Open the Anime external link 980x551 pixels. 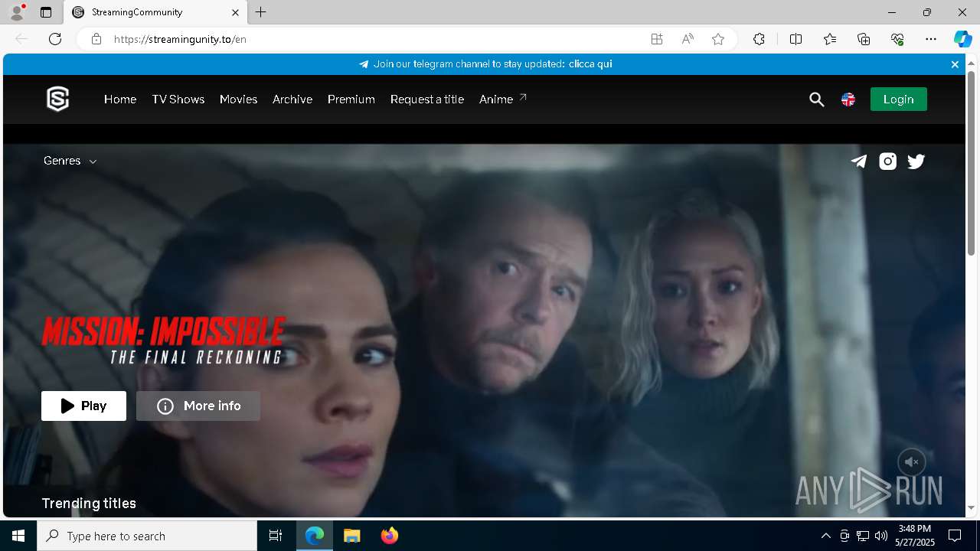point(503,99)
